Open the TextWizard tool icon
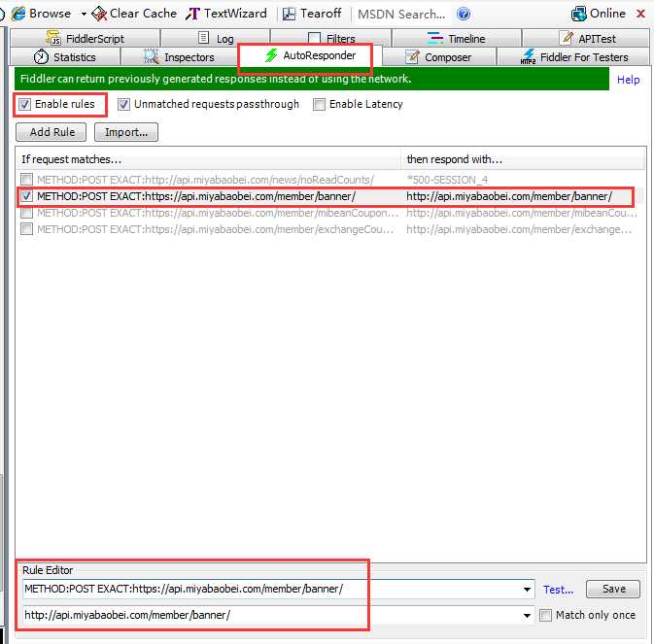 point(192,14)
